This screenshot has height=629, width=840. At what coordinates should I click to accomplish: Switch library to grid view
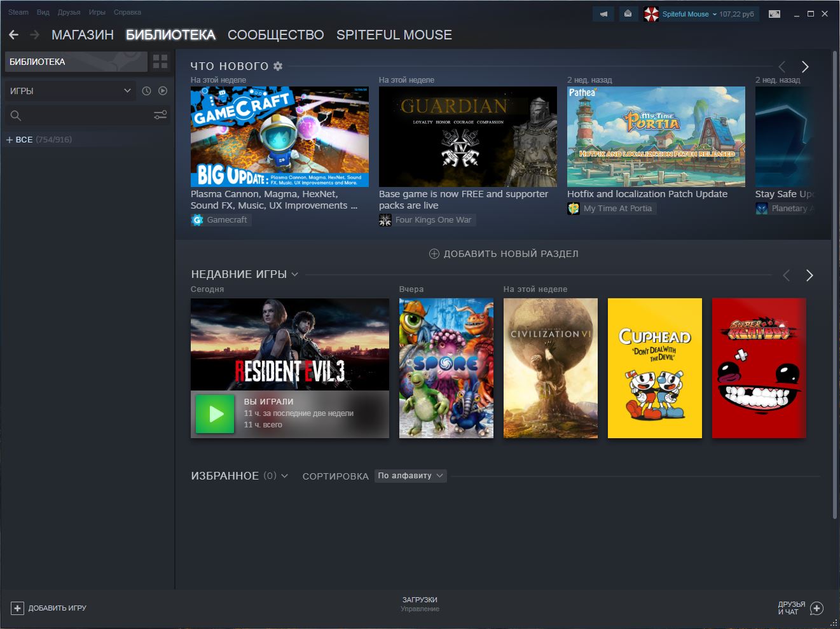coord(160,62)
